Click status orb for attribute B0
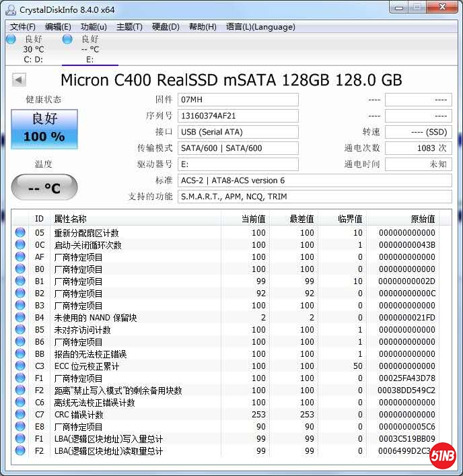Screen dimensions: 463x476 [x=20, y=269]
